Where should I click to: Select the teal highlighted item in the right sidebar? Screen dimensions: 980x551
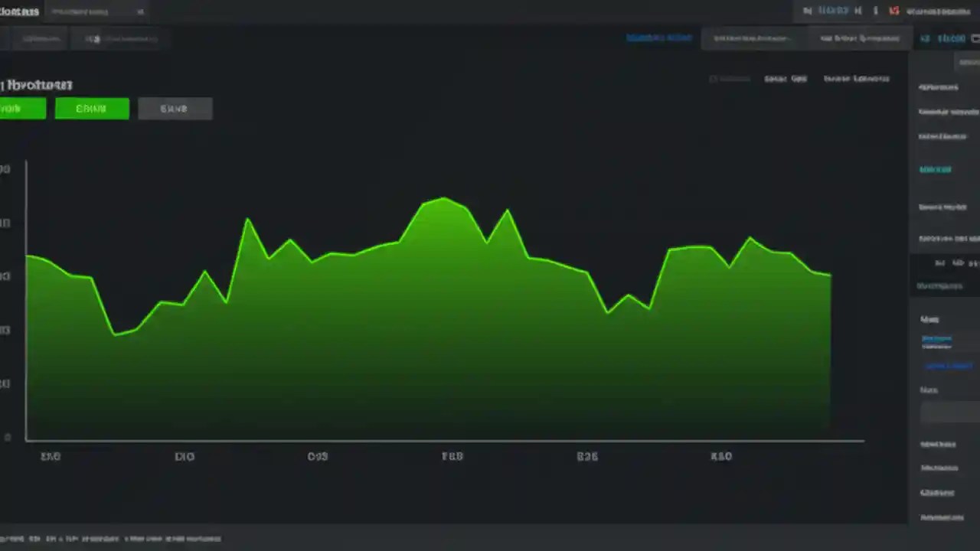(x=935, y=169)
